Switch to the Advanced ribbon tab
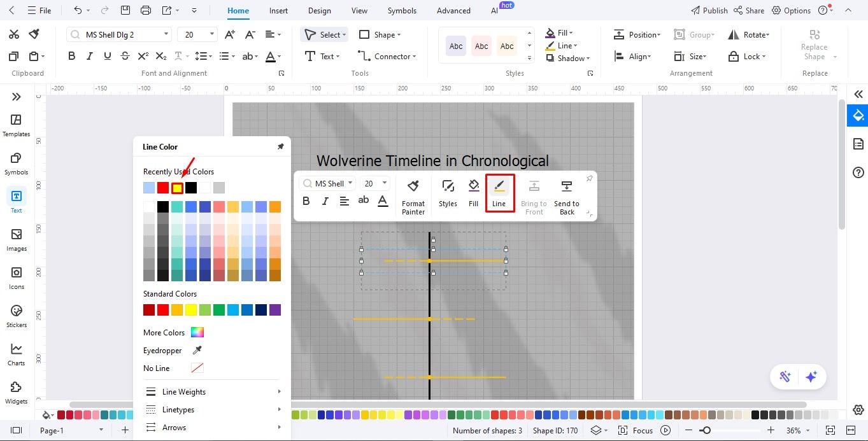Viewport: 868px width, 441px height. (453, 10)
